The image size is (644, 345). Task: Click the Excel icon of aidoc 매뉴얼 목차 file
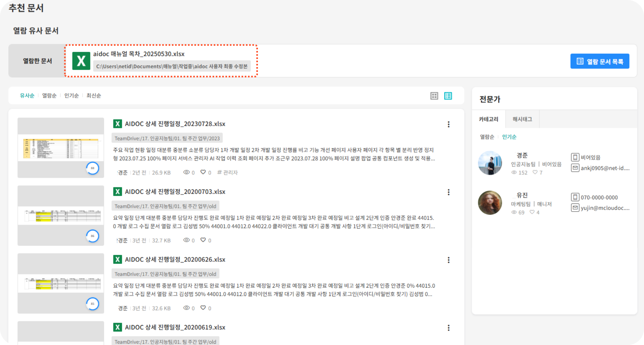tap(81, 61)
